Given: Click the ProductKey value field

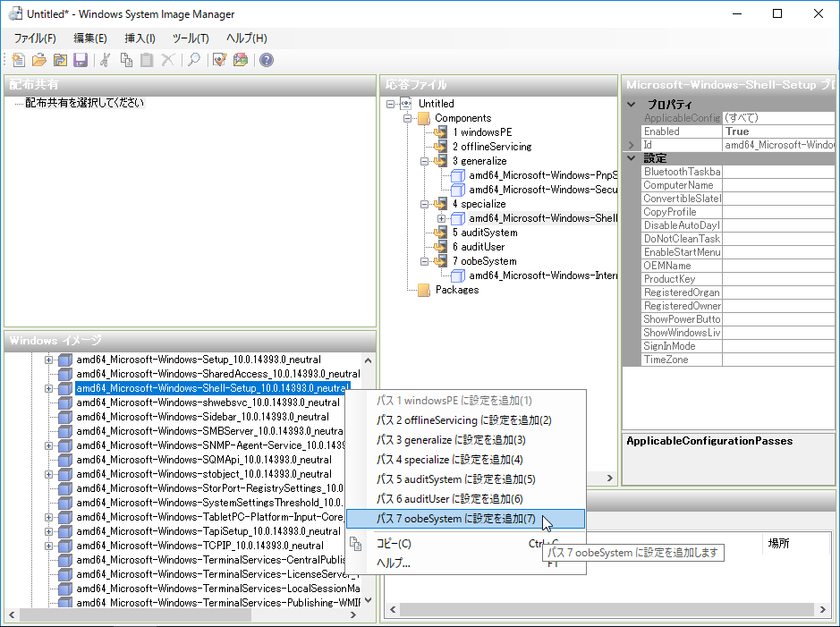Looking at the screenshot, I should (x=778, y=279).
